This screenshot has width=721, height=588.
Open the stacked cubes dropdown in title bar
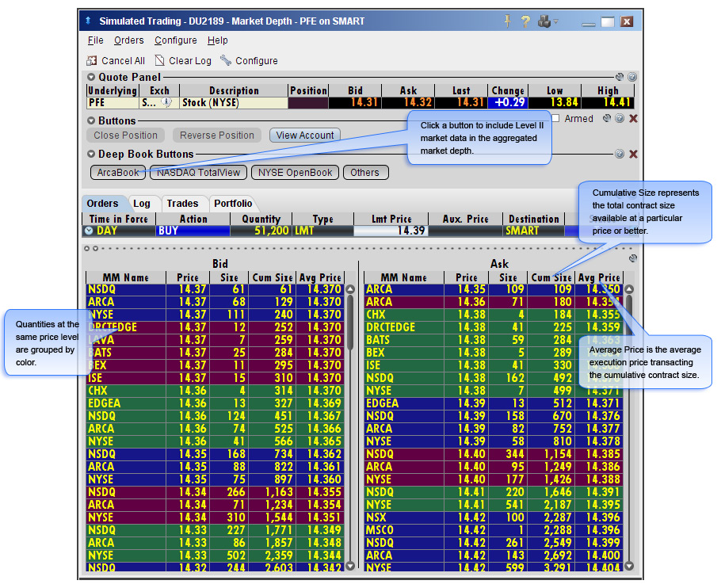[547, 21]
